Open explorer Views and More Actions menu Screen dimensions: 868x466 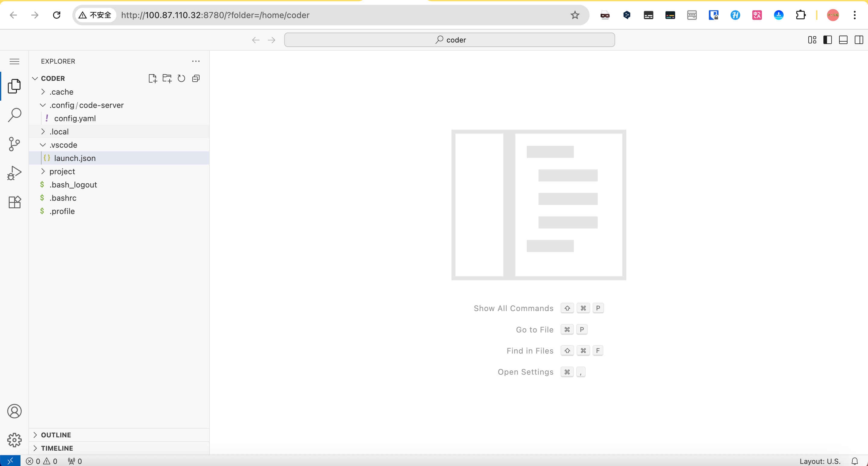(196, 61)
